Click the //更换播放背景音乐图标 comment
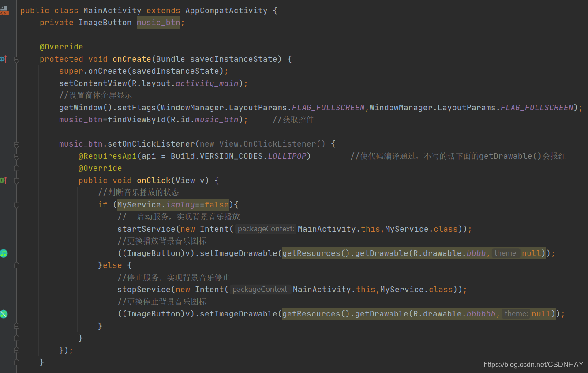 (162, 241)
